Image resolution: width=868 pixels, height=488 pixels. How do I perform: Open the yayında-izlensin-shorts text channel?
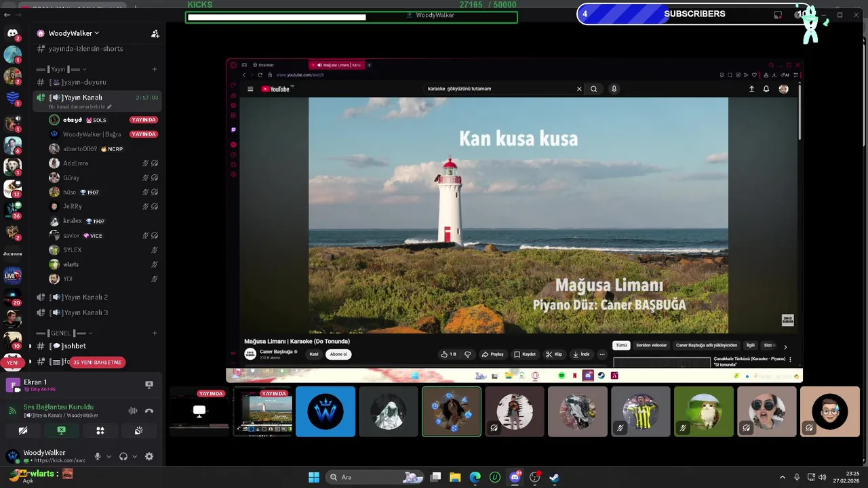point(85,49)
